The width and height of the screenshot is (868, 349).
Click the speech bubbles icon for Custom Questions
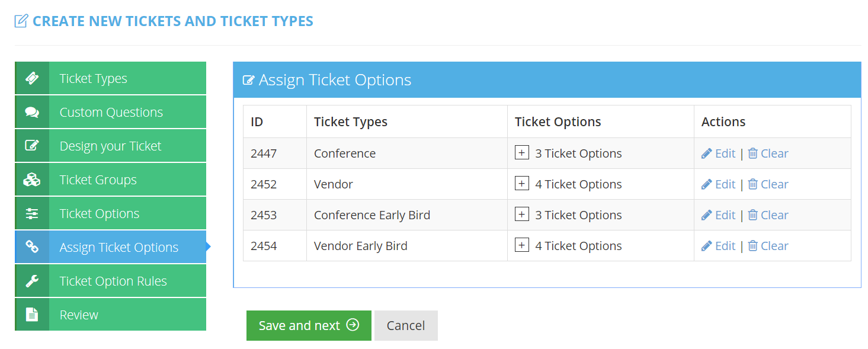point(32,112)
